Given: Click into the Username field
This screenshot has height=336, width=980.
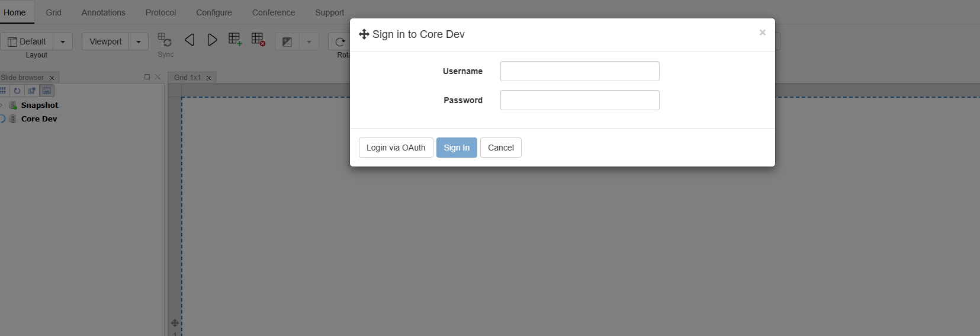Looking at the screenshot, I should click(580, 71).
